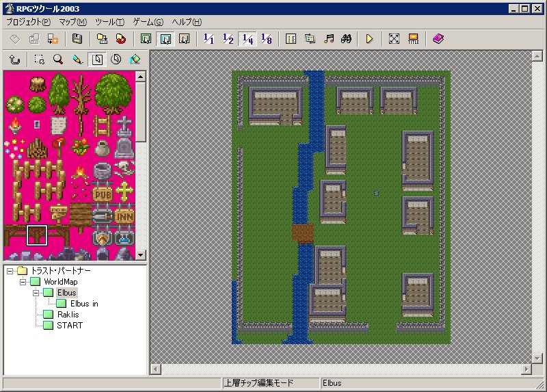Choose the Fill bucket tool
547x392 pixels.
[135, 60]
